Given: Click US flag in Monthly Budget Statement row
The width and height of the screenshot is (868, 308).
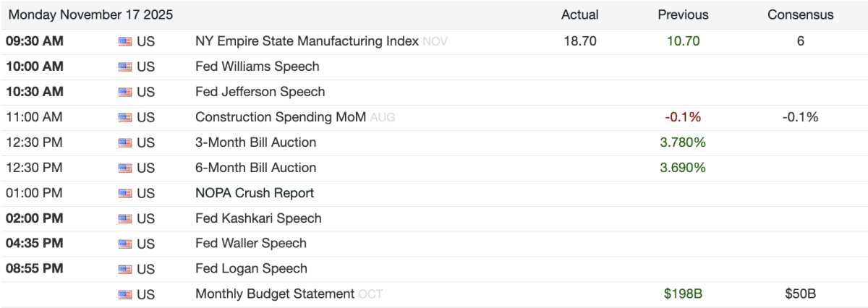Looking at the screenshot, I should tap(124, 294).
